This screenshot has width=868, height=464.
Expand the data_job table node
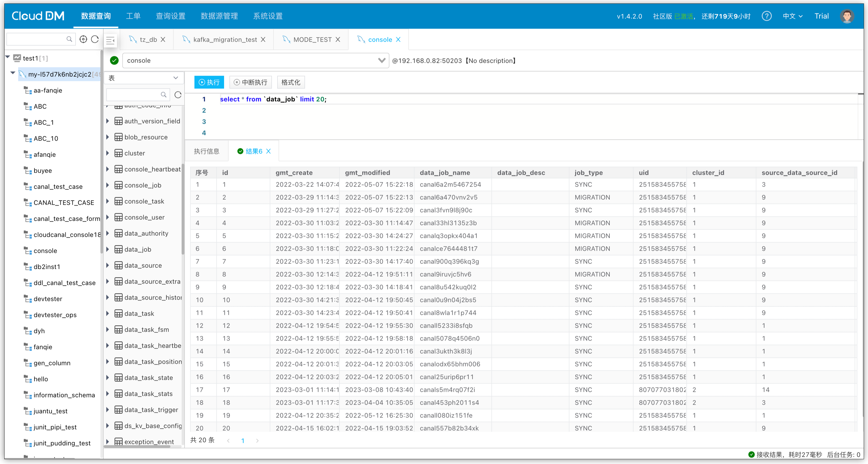pos(108,249)
